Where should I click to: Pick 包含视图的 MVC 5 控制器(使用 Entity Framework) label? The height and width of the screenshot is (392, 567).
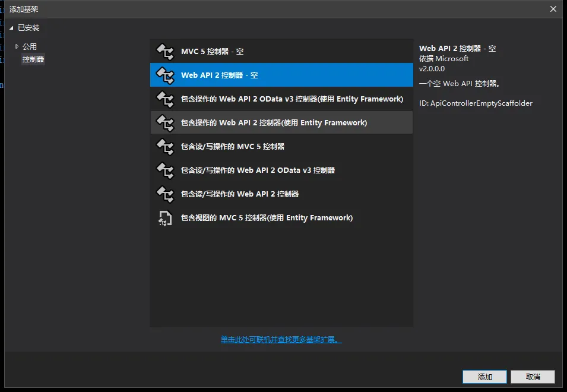(267, 218)
